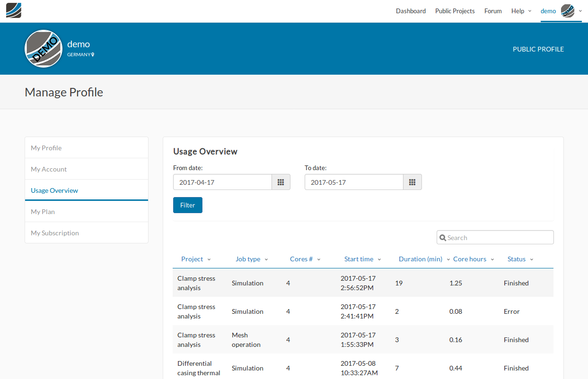Sort table by Job type column
This screenshot has height=379, width=588.
click(252, 259)
